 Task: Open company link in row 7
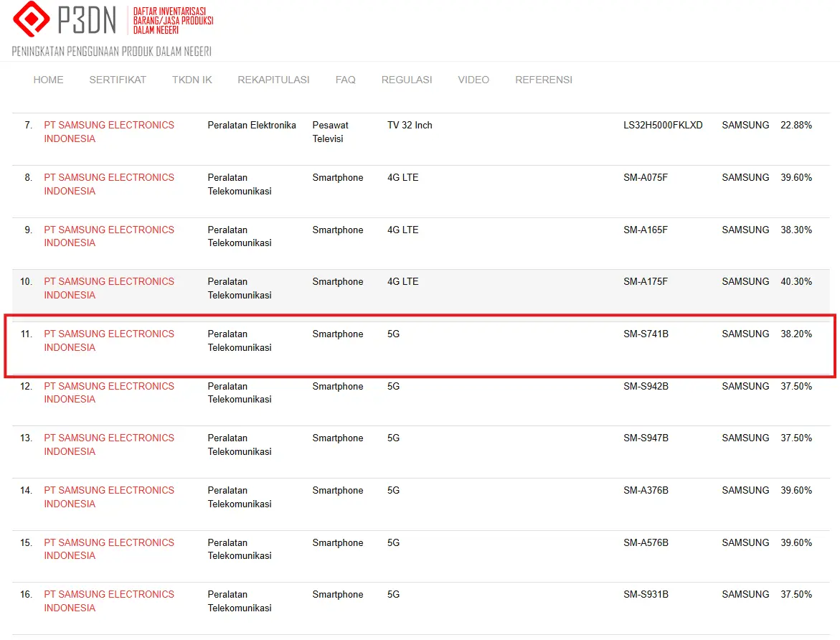pyautogui.click(x=109, y=132)
